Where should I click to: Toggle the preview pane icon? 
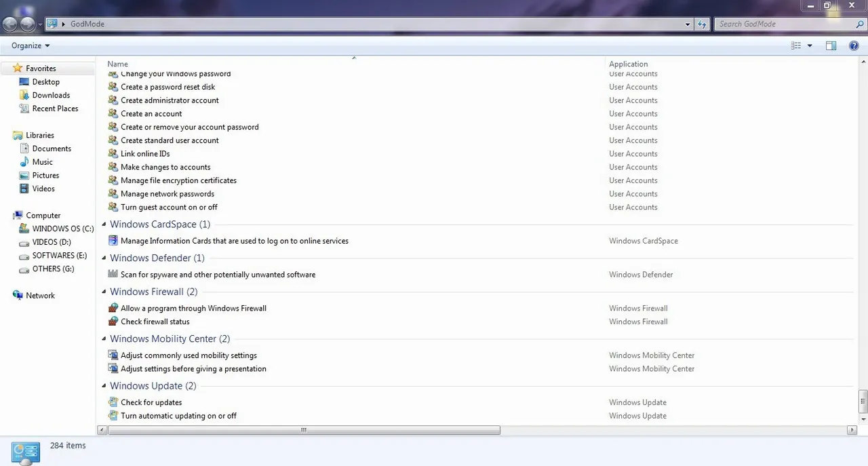831,45
